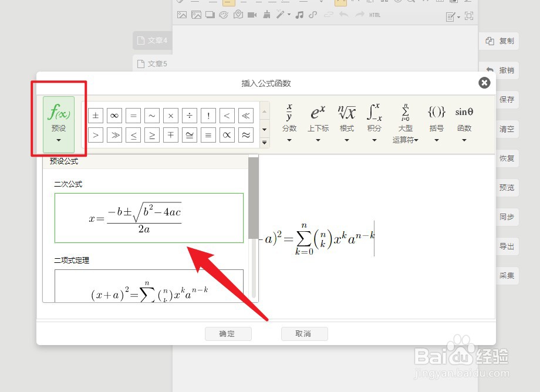Insert the infinity ∞ symbol
Screen dimensions: 540x392
(114, 116)
